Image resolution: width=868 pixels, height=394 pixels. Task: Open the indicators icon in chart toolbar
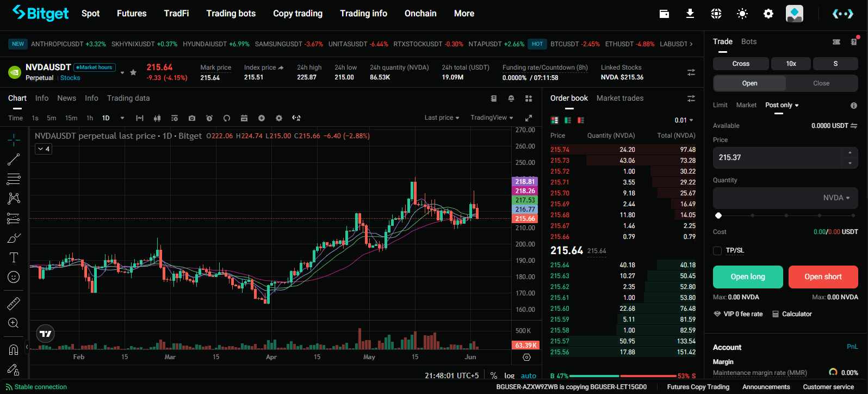click(175, 118)
